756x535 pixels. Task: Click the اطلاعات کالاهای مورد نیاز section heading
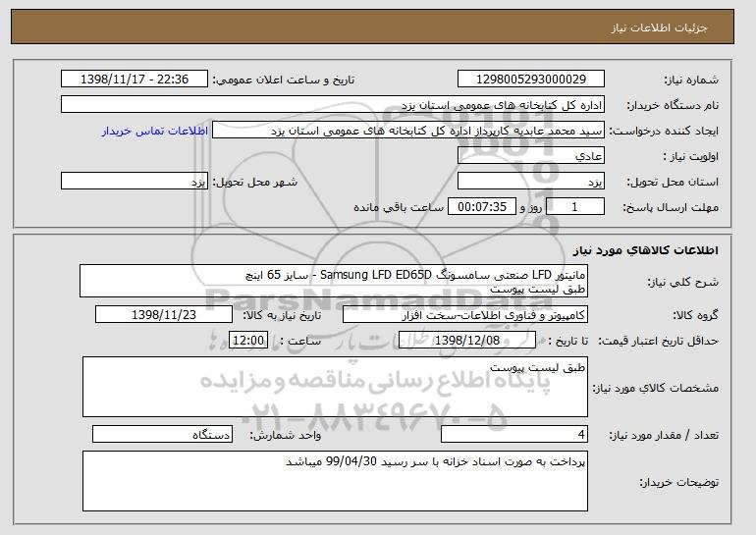[x=646, y=250]
